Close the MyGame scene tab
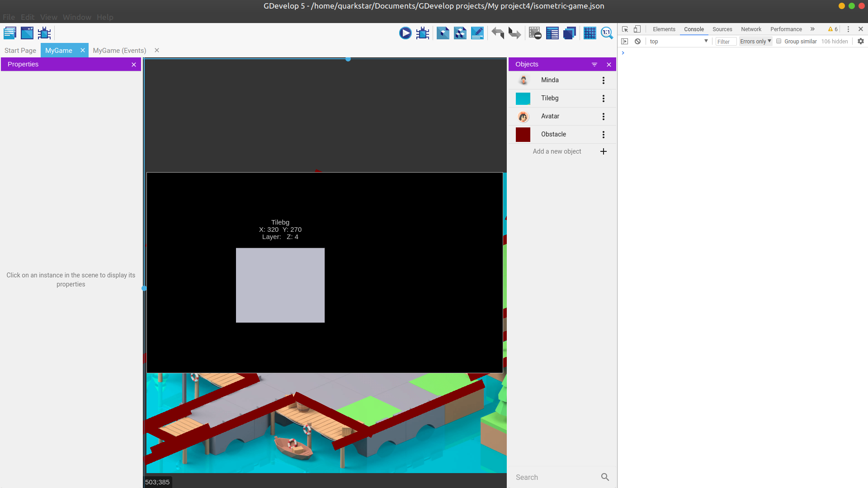Image resolution: width=868 pixels, height=488 pixels. (83, 50)
